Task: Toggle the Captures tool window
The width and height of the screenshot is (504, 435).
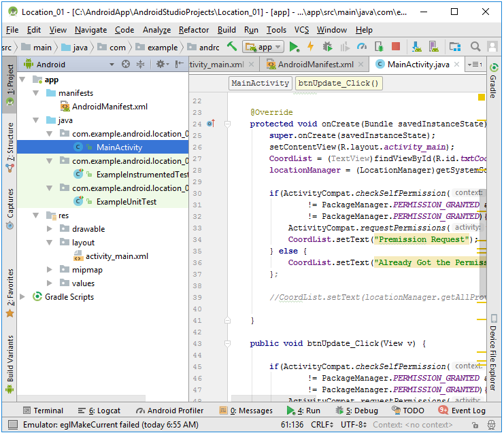Action: pos(10,209)
